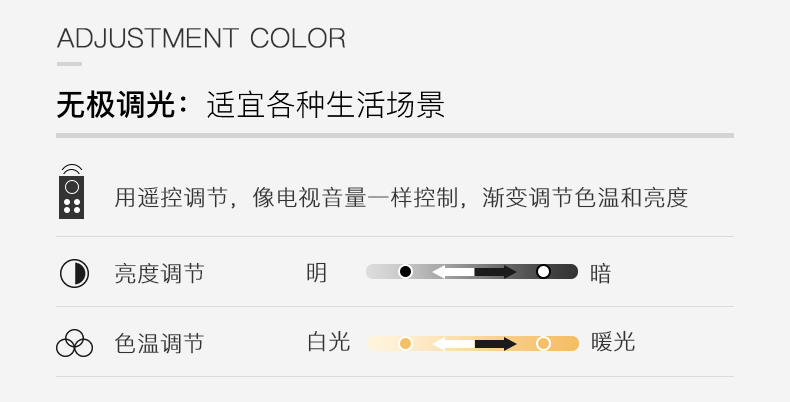790x402 pixels.
Task: Click the 用遥控调节 description text
Action: click(171, 197)
